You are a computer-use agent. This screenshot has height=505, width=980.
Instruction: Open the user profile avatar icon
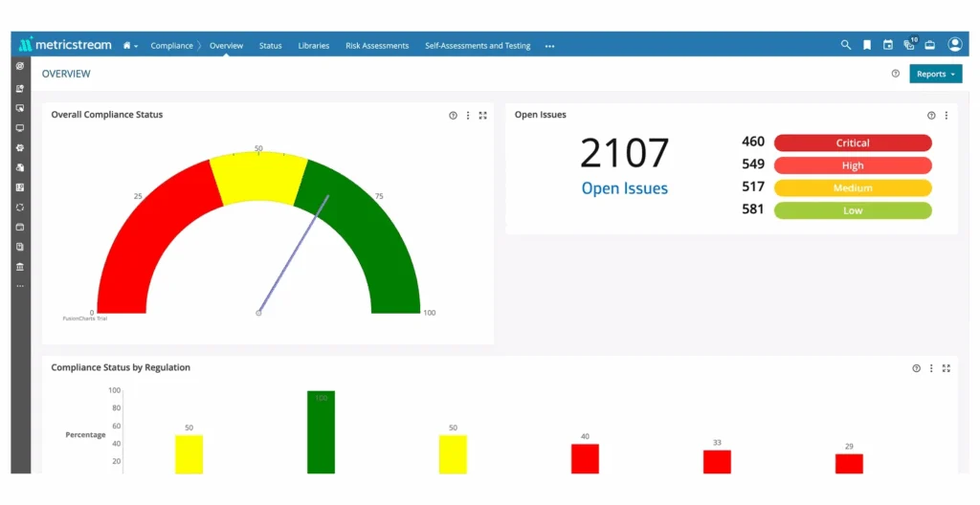[x=955, y=44]
